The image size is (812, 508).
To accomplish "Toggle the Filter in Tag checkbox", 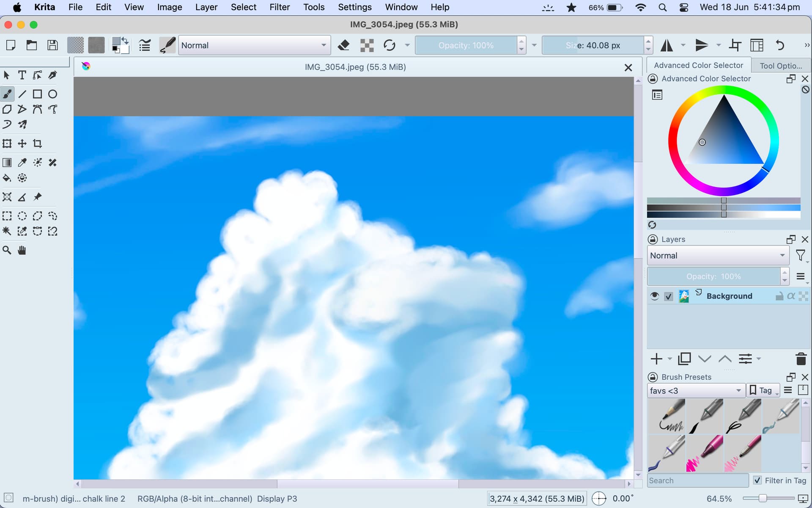I will (757, 480).
